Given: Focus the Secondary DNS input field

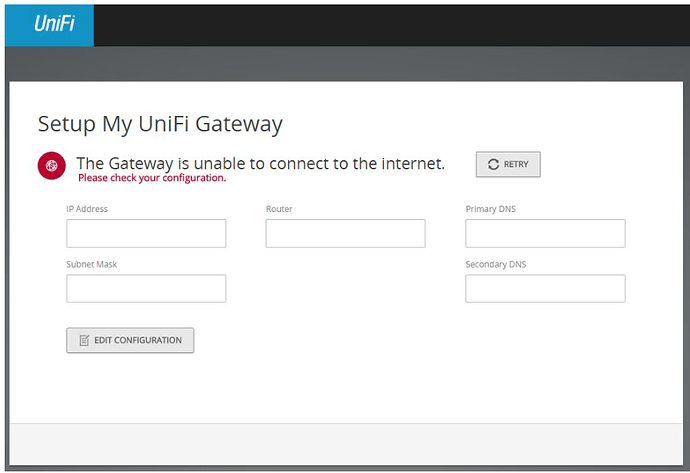Looking at the screenshot, I should point(545,289).
